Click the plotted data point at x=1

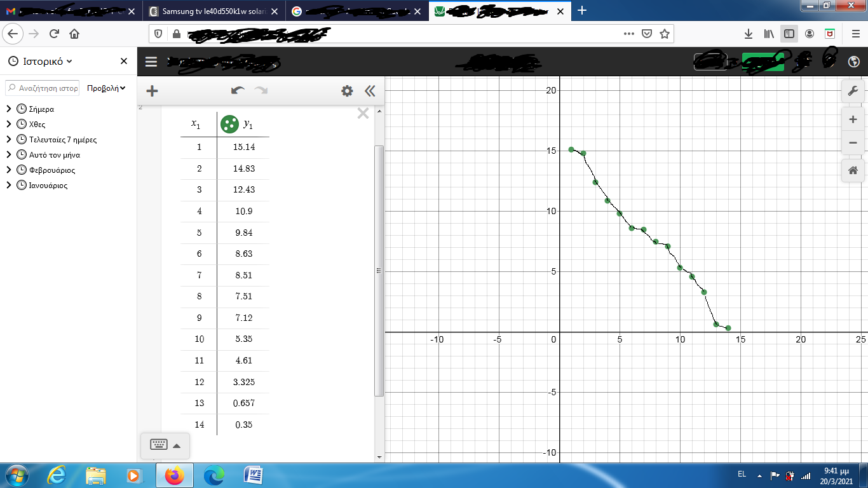tap(571, 149)
